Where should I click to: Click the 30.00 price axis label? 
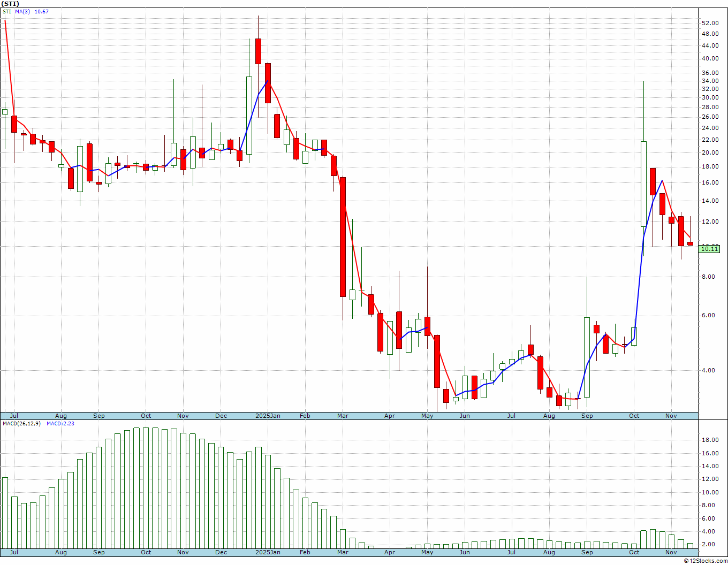[710, 98]
